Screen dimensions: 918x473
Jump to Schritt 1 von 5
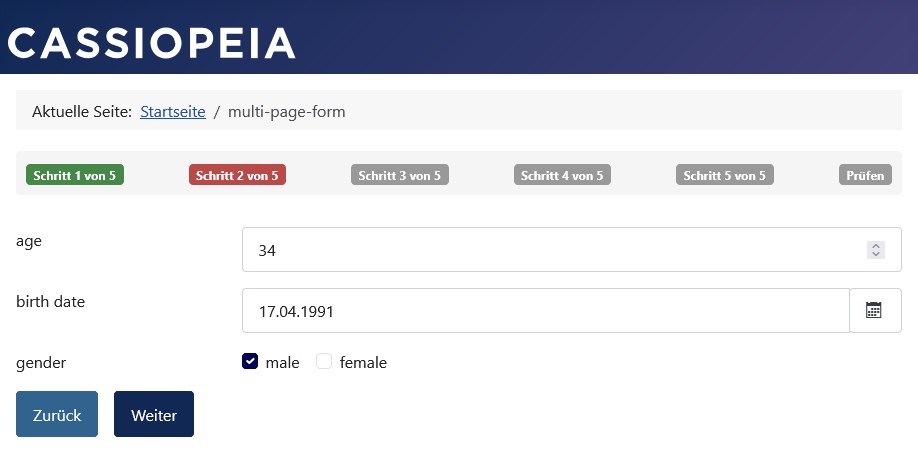point(75,175)
